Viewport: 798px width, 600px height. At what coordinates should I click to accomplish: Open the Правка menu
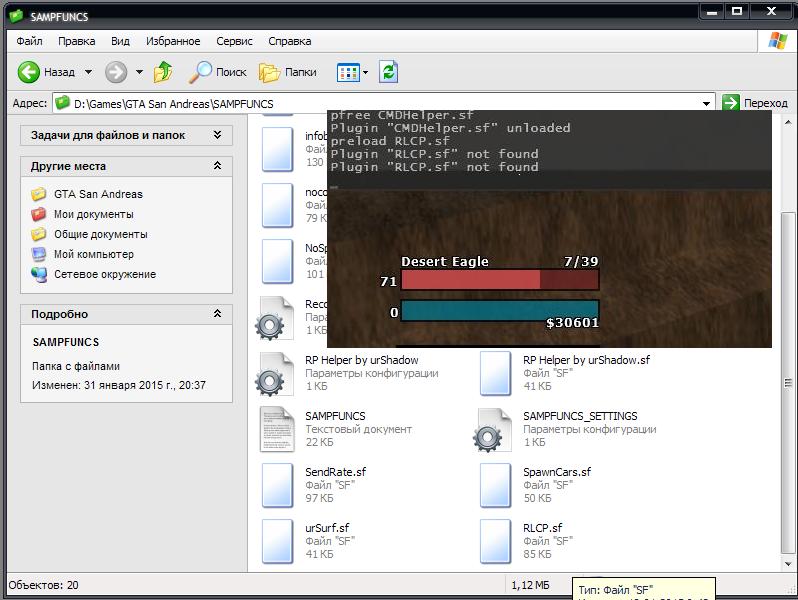76,41
